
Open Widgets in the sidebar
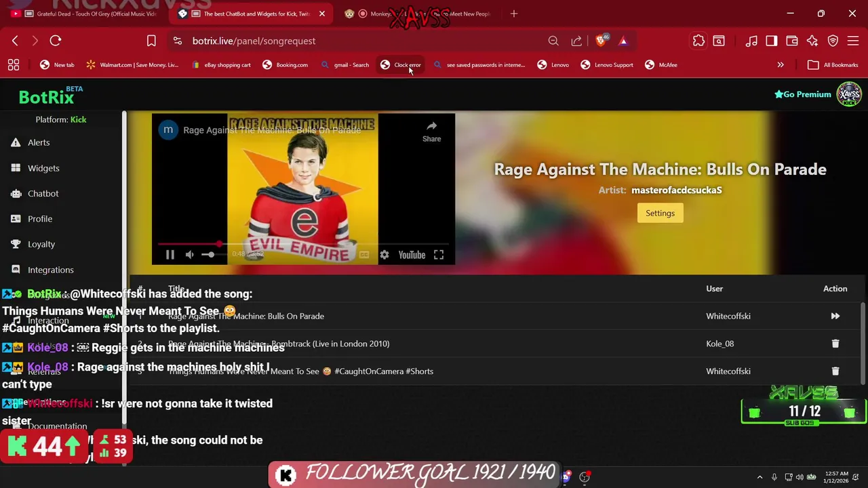[43, 168]
